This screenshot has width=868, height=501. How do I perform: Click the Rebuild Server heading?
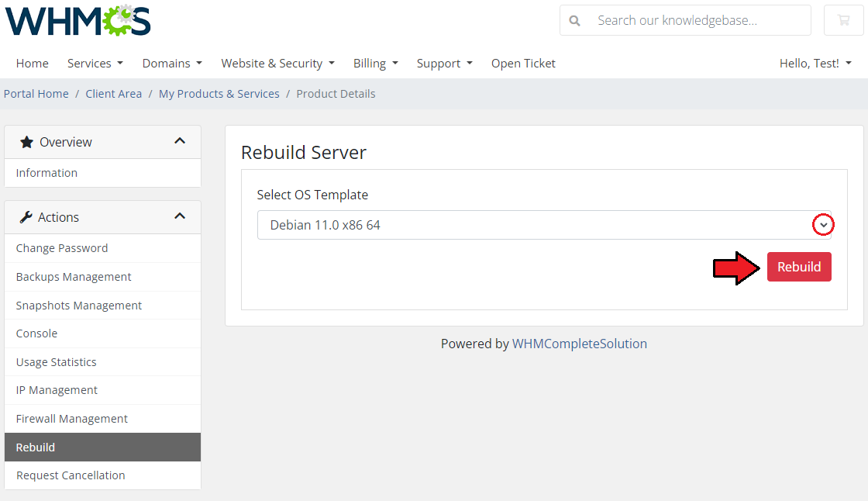[x=303, y=153]
